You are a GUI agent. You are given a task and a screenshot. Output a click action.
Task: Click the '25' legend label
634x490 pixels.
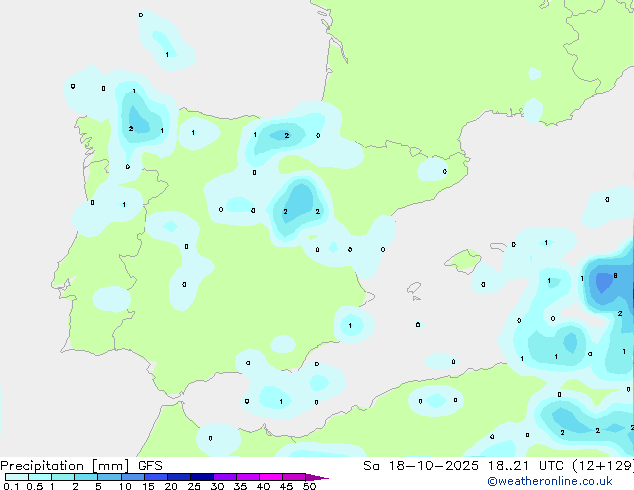[194, 486]
